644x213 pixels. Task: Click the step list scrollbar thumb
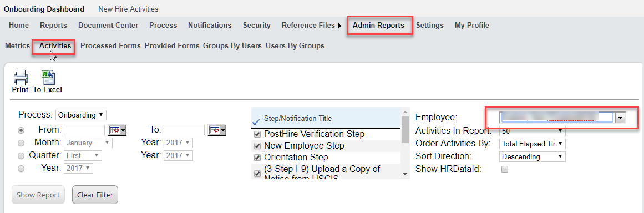[405, 130]
